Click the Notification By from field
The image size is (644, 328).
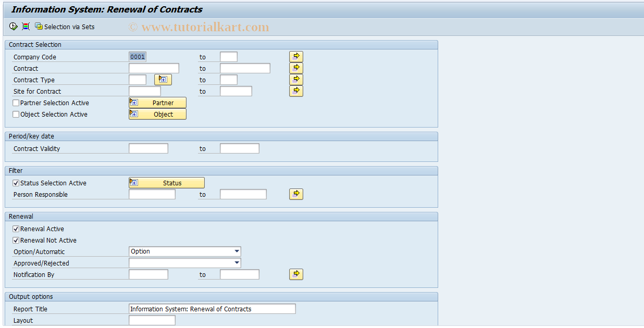tap(148, 274)
